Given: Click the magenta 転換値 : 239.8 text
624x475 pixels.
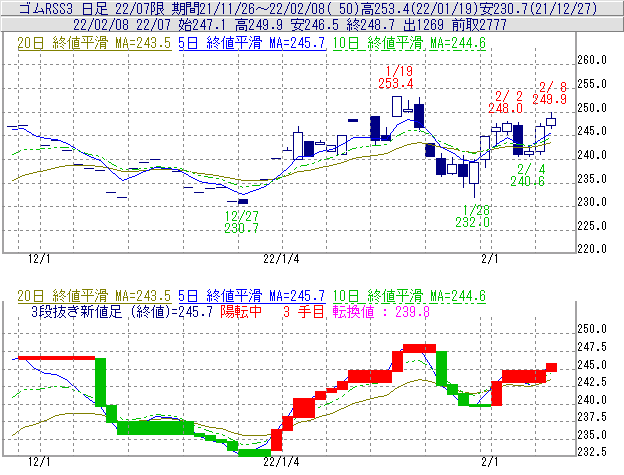Looking at the screenshot, I should [381, 311].
